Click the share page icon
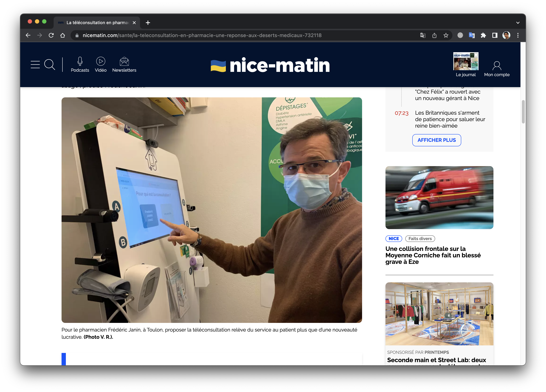 coord(434,35)
